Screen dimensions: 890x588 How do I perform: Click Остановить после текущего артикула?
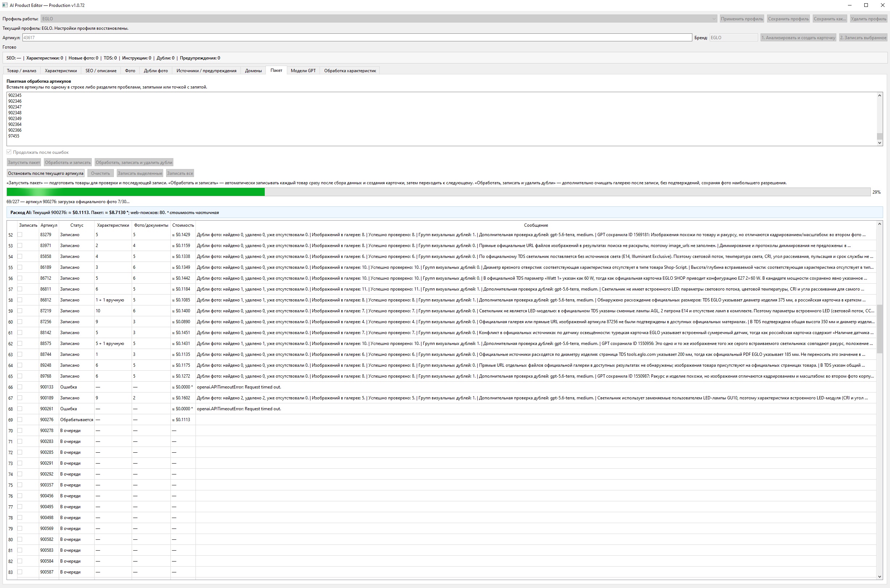pyautogui.click(x=46, y=173)
